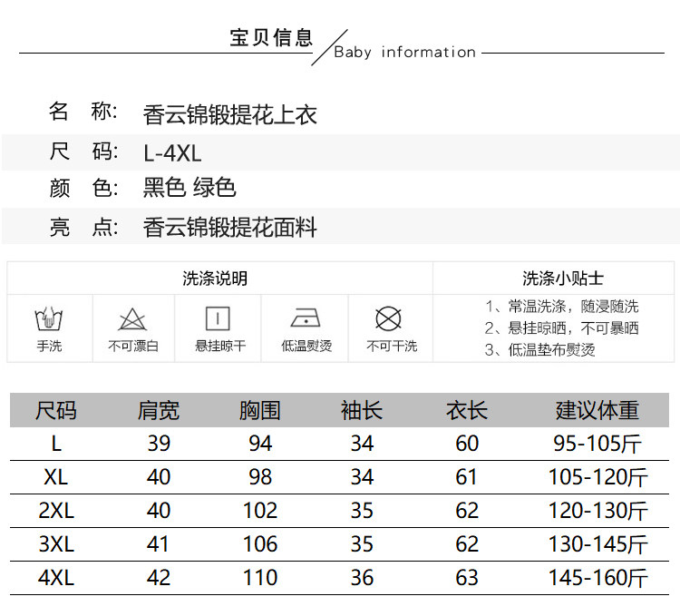Image resolution: width=680 pixels, height=616 pixels.
Task: Click the size range L-4XL value
Action: tap(172, 153)
